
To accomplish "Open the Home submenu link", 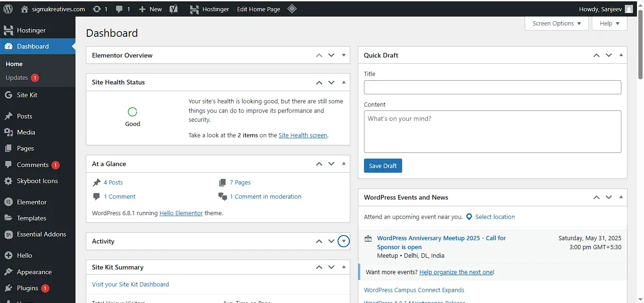I will pyautogui.click(x=14, y=64).
